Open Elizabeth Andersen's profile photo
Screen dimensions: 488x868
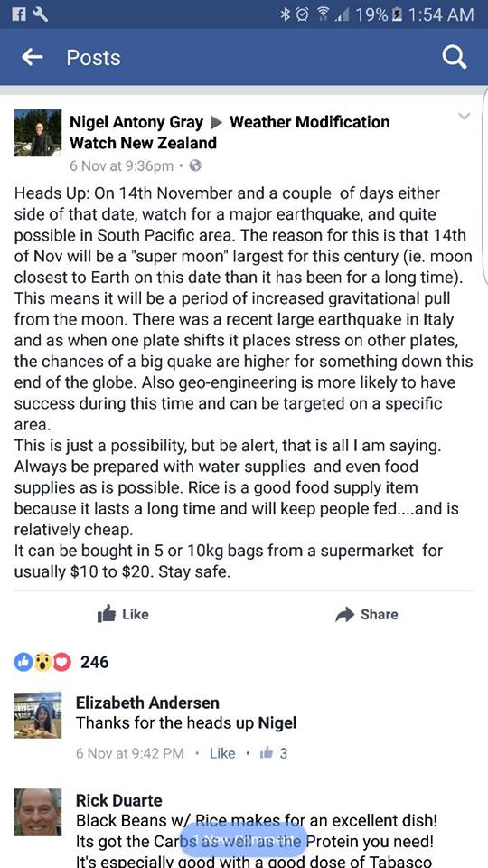(38, 714)
